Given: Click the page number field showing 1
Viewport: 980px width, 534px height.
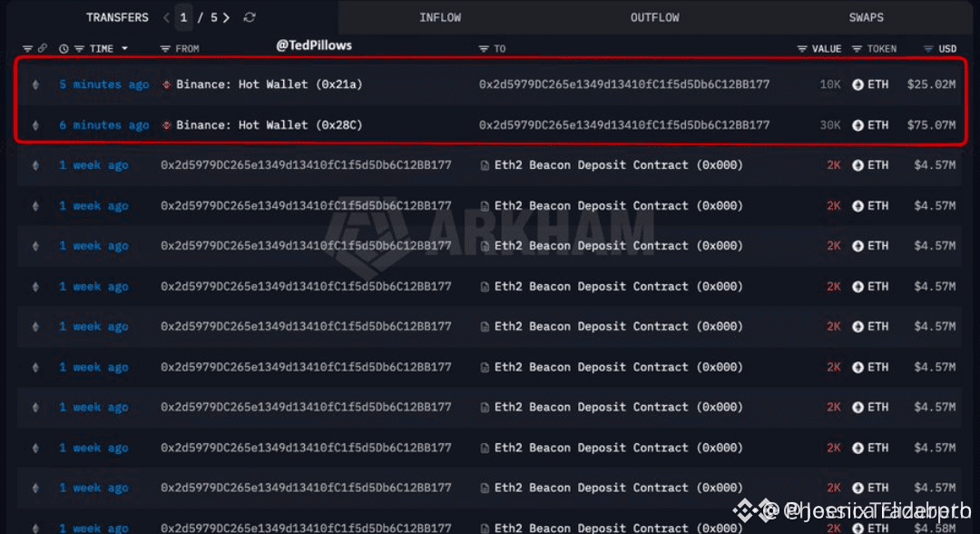Looking at the screenshot, I should [183, 17].
